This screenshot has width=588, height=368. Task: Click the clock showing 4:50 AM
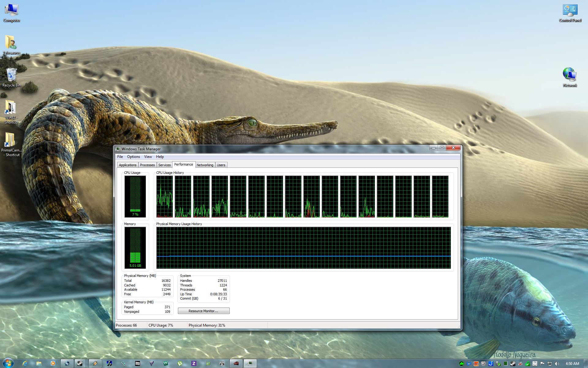(572, 364)
